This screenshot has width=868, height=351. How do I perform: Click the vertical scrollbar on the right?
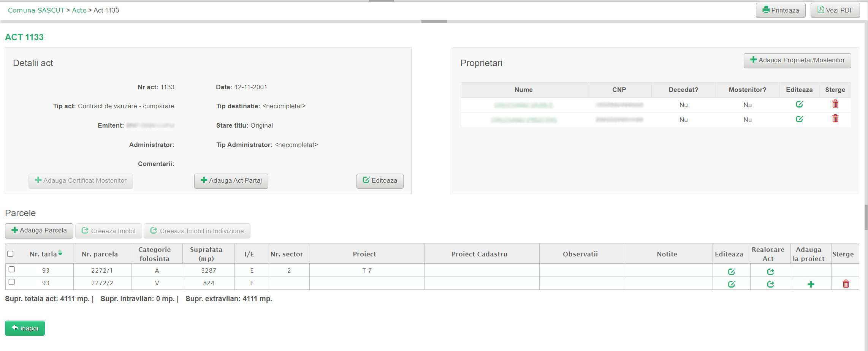click(x=866, y=217)
